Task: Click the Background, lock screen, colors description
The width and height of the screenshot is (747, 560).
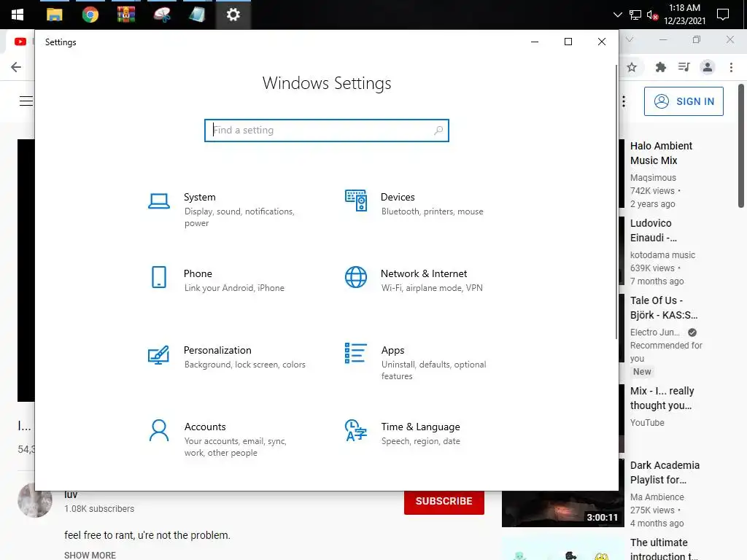Action: coord(245,365)
